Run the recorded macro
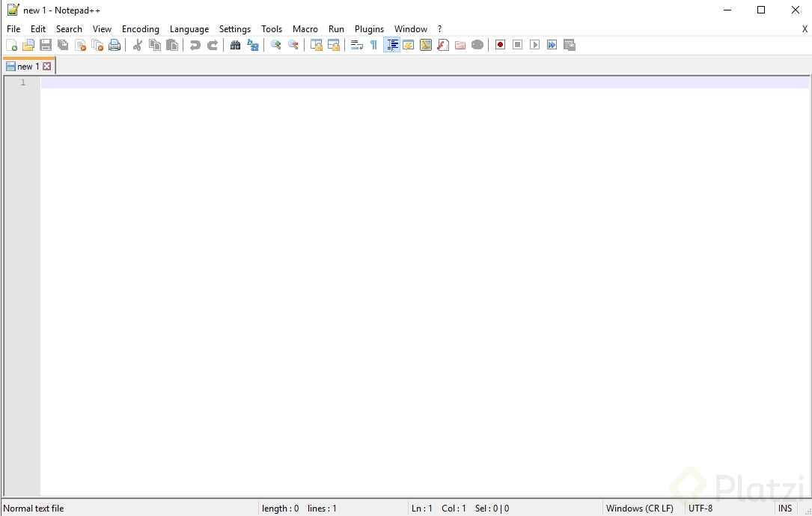This screenshot has height=516, width=812. tap(534, 45)
